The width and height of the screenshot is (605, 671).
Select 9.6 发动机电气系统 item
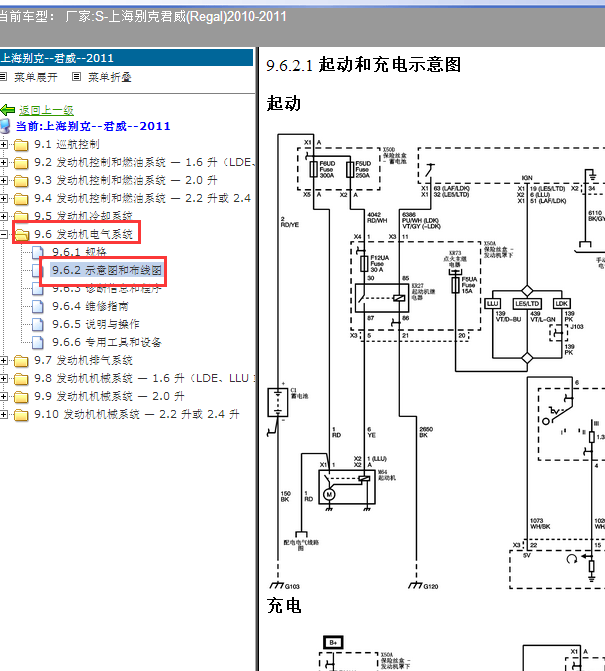[83, 234]
